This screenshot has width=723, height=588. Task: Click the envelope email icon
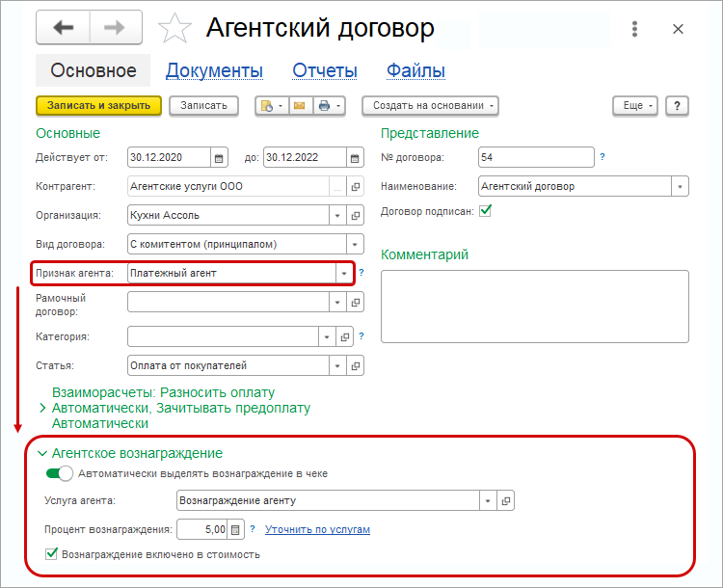coord(300,106)
